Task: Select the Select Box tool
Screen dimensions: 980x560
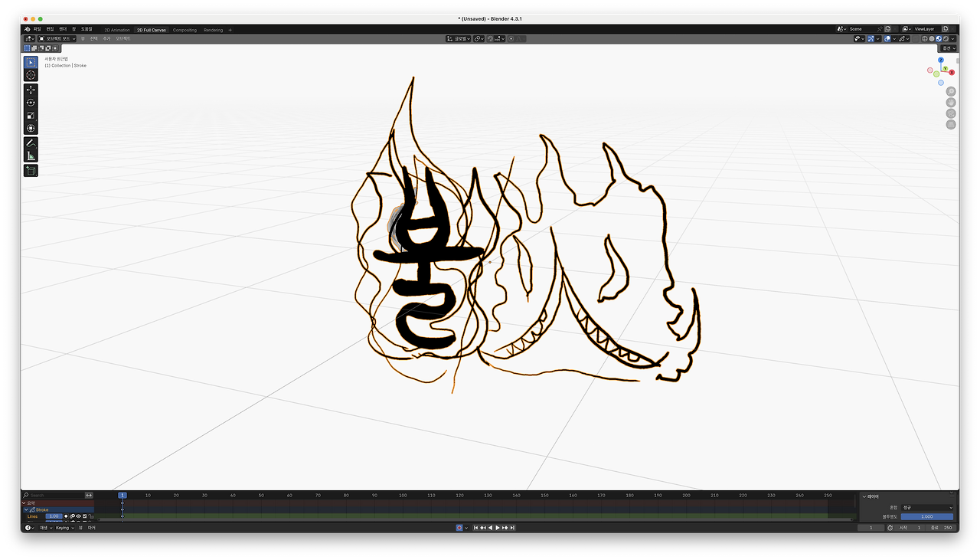Action: tap(31, 62)
